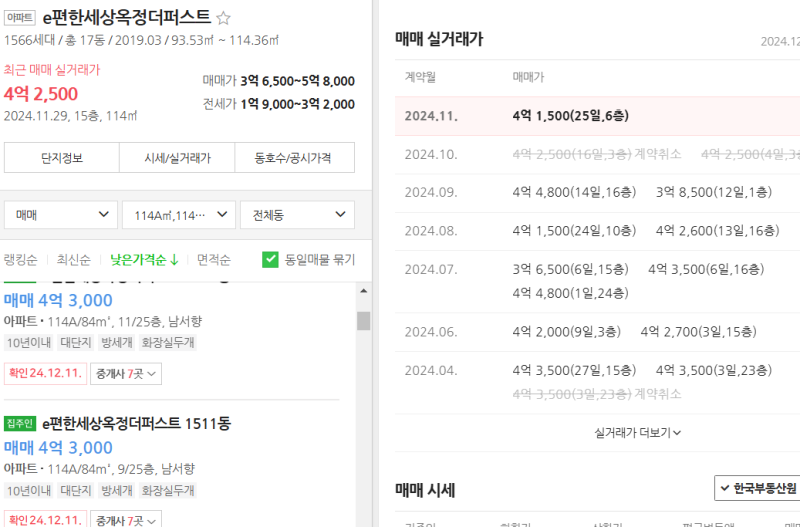800x527 pixels.
Task: Click 4억 4,800(14일,16층) transaction entry
Action: click(x=574, y=193)
